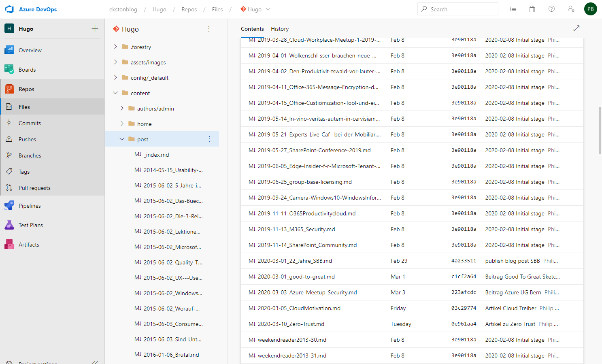Open the Hugo repository more actions menu
Image resolution: width=602 pixels, height=364 pixels.
tap(209, 29)
